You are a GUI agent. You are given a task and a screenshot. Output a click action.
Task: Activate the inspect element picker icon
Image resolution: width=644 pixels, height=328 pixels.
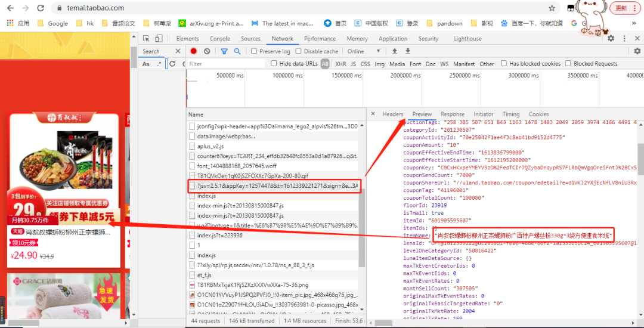146,39
